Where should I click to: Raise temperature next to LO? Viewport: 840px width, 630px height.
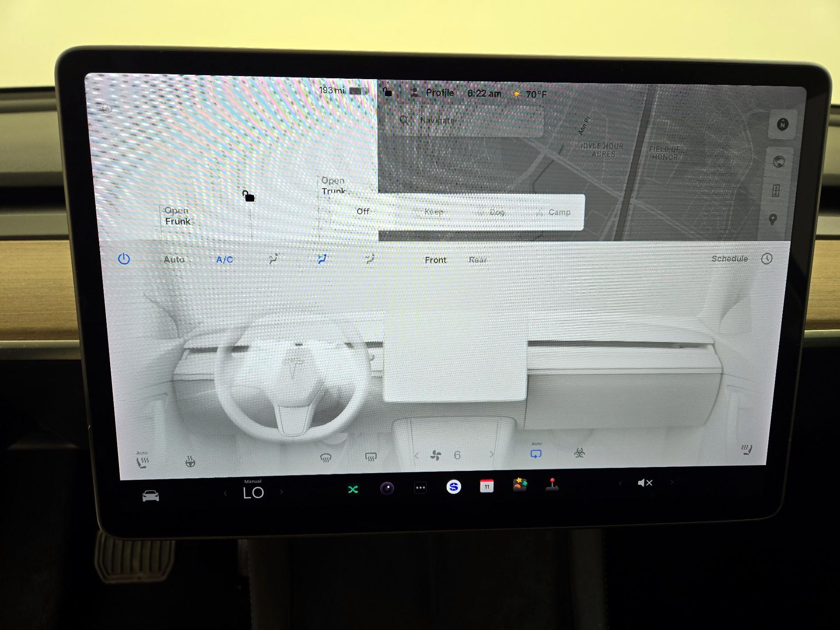281,492
